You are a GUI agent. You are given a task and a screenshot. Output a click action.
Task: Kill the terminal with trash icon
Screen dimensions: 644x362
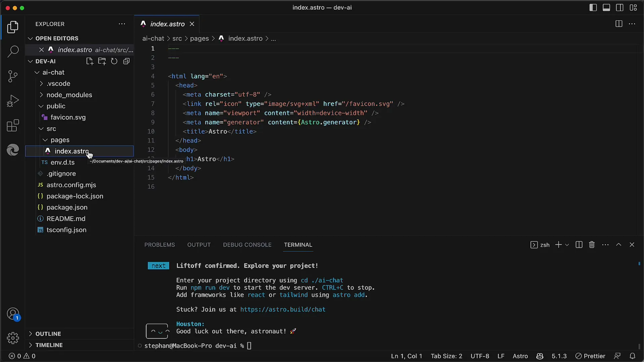[x=592, y=245]
